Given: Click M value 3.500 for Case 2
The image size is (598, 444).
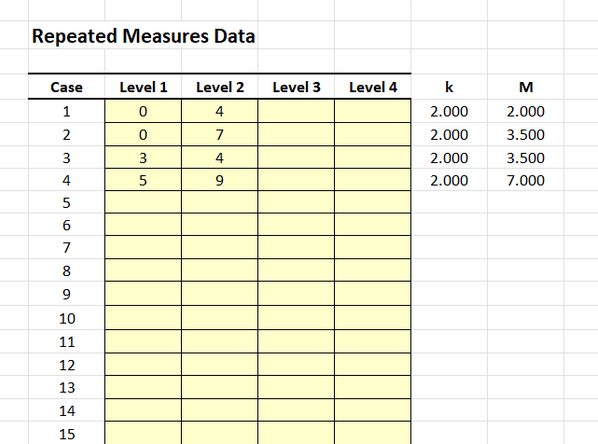Looking at the screenshot, I should [526, 135].
